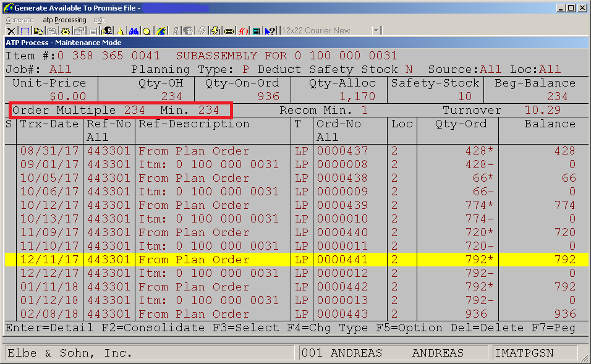Click Del=Delete function hint

[487, 328]
